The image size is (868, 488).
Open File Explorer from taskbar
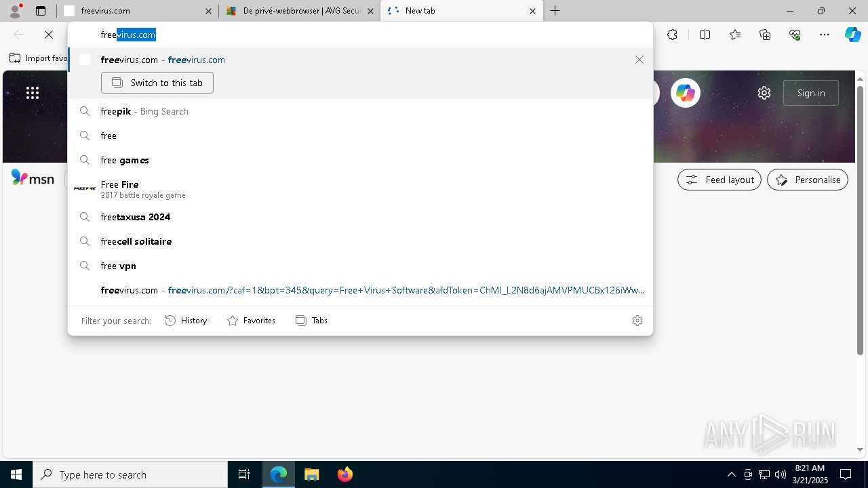[311, 474]
